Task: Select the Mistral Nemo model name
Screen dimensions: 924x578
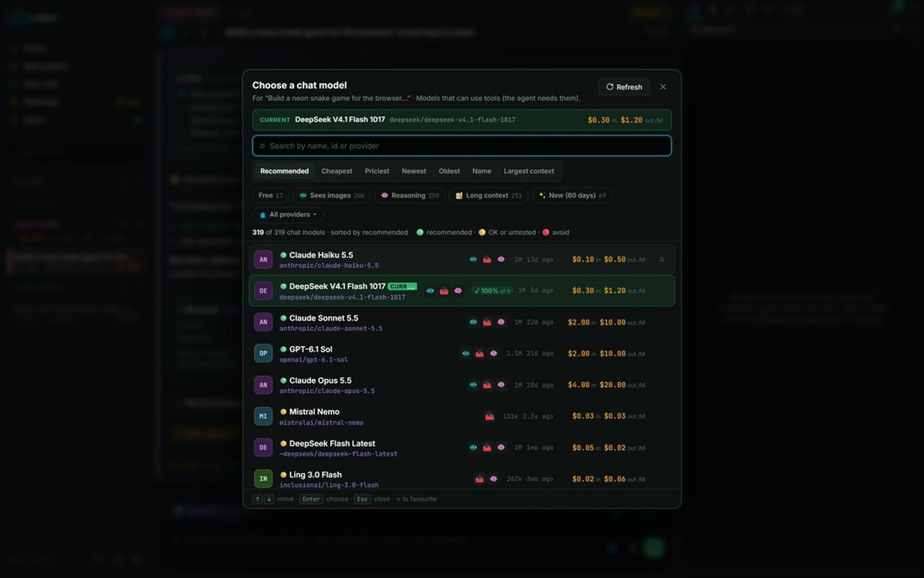Action: pos(314,412)
